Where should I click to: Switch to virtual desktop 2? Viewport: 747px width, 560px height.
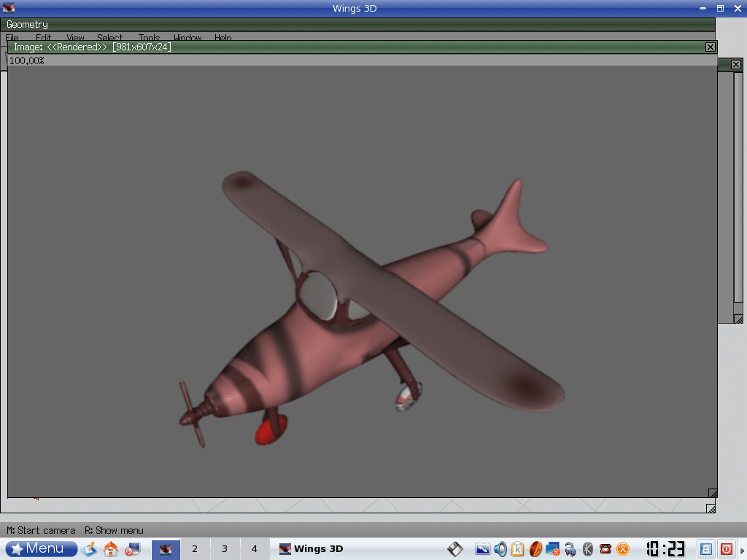coord(195,549)
